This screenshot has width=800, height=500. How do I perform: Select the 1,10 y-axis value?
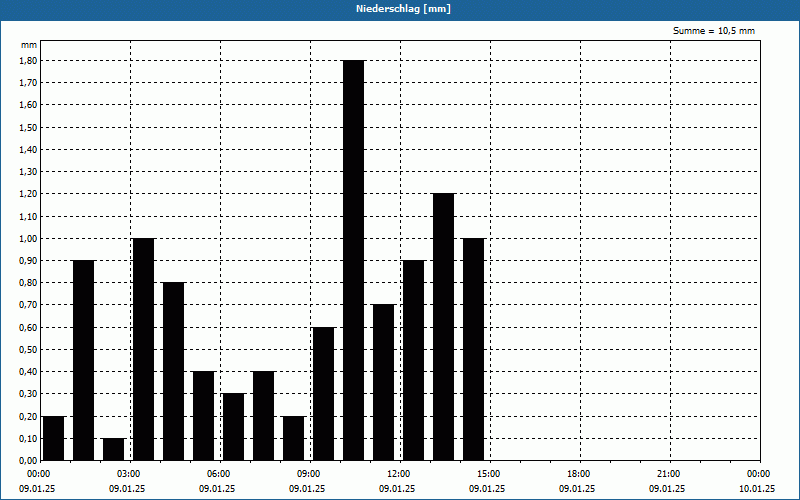(28, 216)
